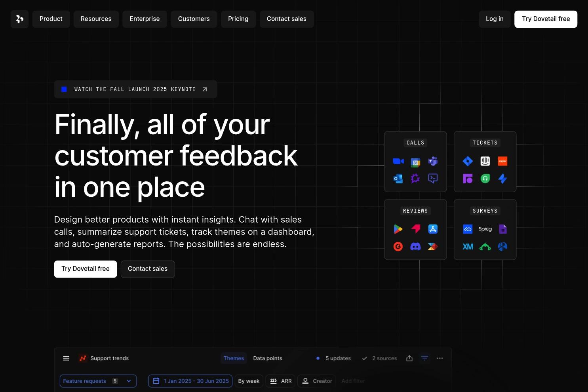
Task: Expand the Resources menu in the navigation
Action: pyautogui.click(x=96, y=19)
